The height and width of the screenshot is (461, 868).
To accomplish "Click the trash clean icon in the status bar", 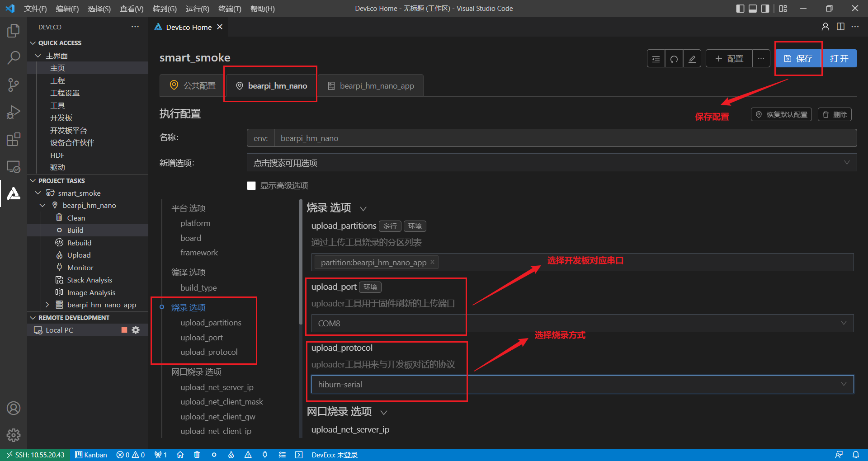I will click(197, 455).
